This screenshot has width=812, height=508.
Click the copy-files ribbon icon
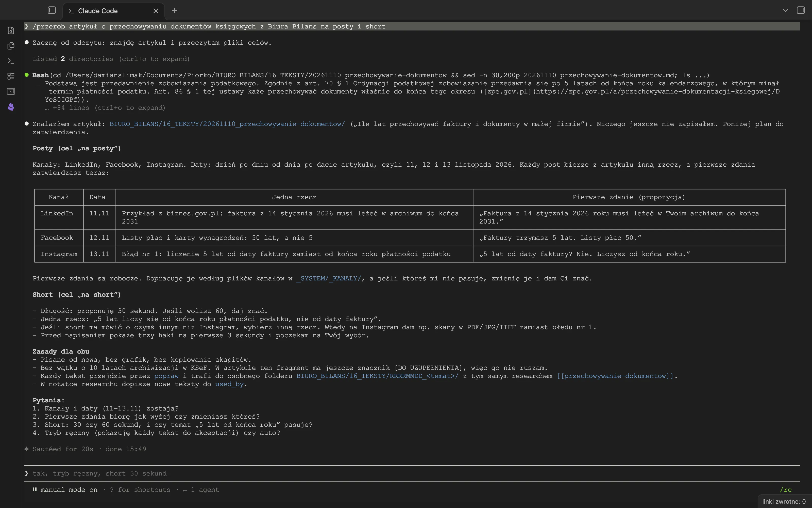[11, 46]
